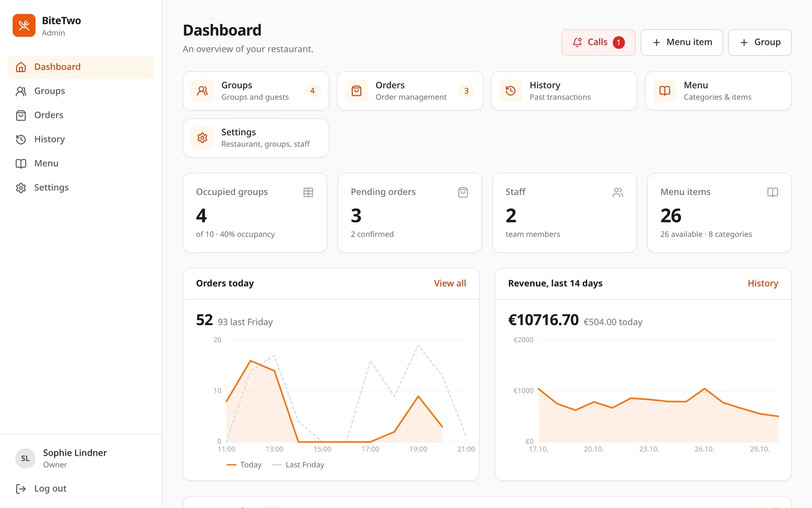The height and width of the screenshot is (508, 812).
Task: Click the Last Friday legend entry
Action: 298,465
